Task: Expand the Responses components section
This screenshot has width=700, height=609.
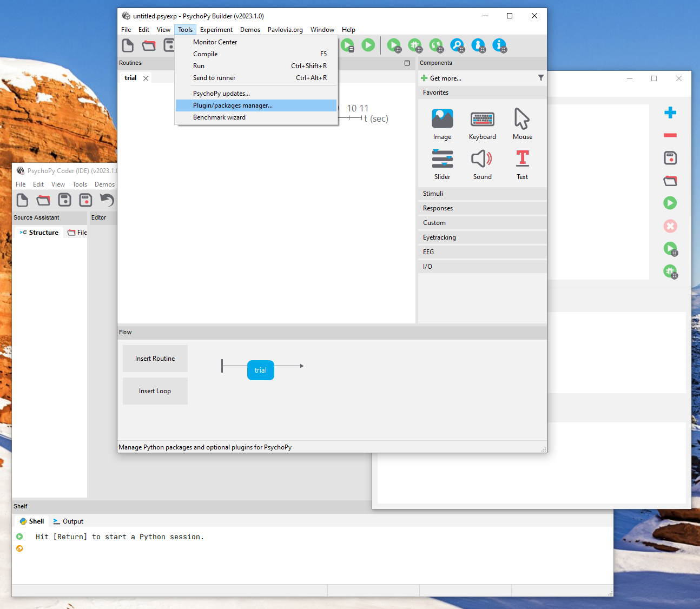Action: tap(483, 208)
